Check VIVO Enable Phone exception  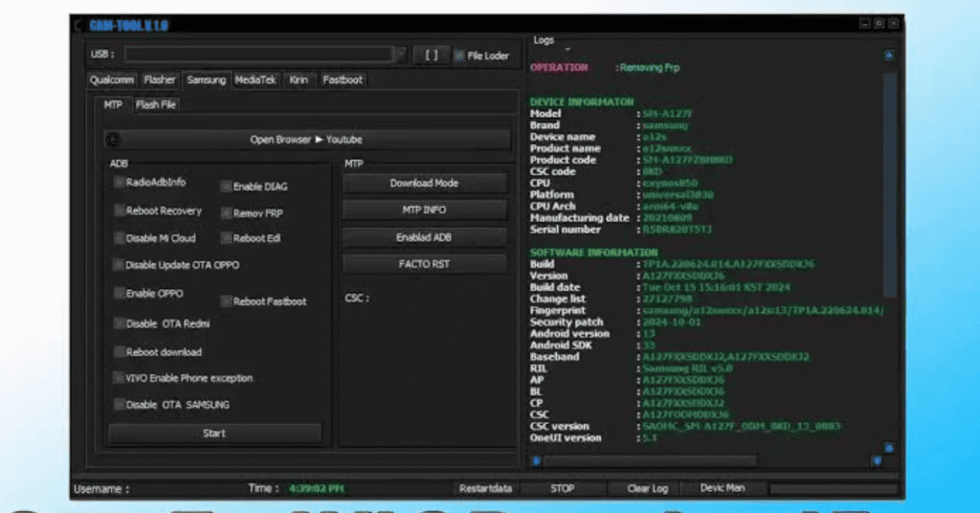pyautogui.click(x=118, y=378)
